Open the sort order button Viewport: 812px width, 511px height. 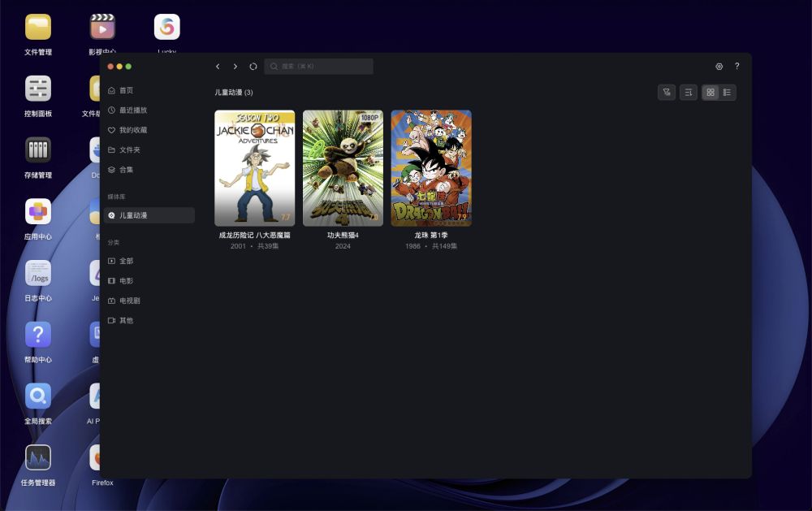coord(689,93)
